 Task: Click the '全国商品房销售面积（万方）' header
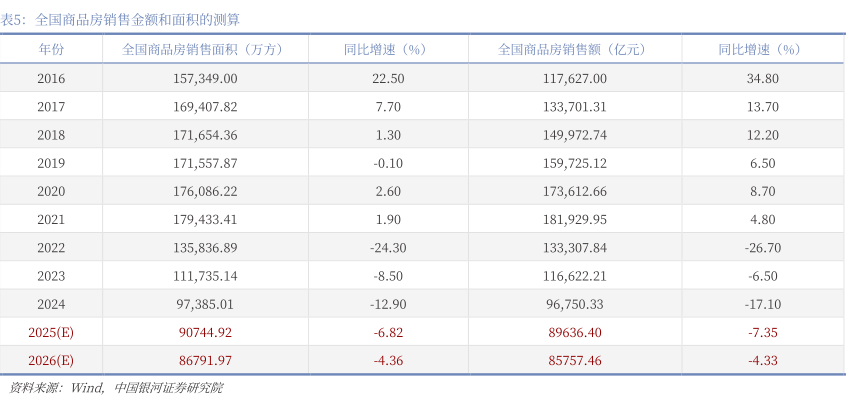pos(203,49)
